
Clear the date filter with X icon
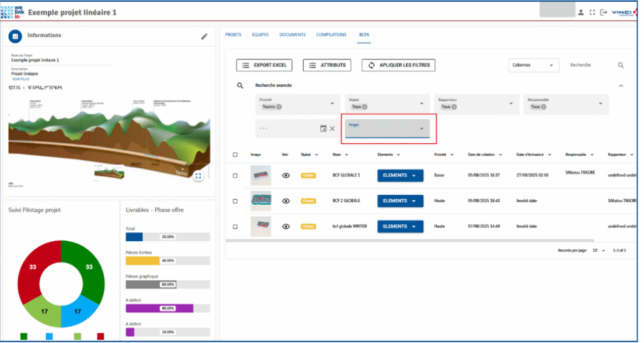[x=333, y=128]
